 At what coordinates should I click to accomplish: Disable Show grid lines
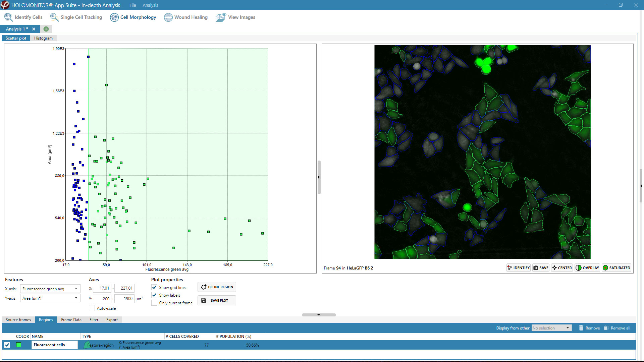pyautogui.click(x=154, y=287)
